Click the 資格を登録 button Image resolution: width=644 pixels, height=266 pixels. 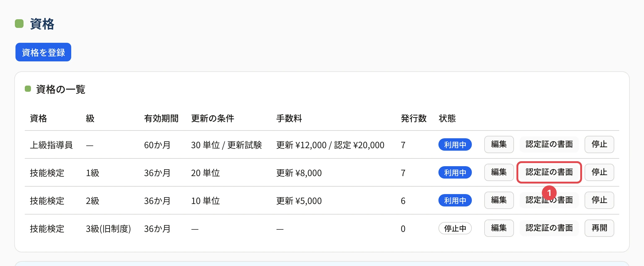[x=43, y=52]
